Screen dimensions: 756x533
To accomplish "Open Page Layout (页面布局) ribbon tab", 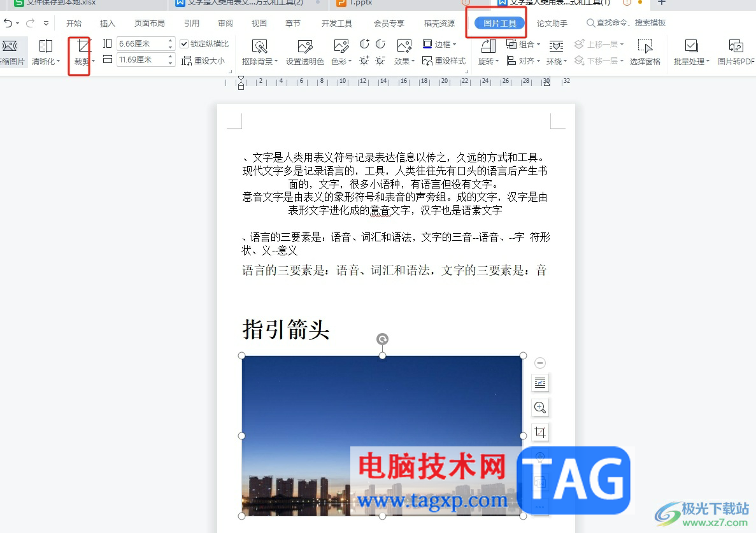I will pyautogui.click(x=149, y=23).
